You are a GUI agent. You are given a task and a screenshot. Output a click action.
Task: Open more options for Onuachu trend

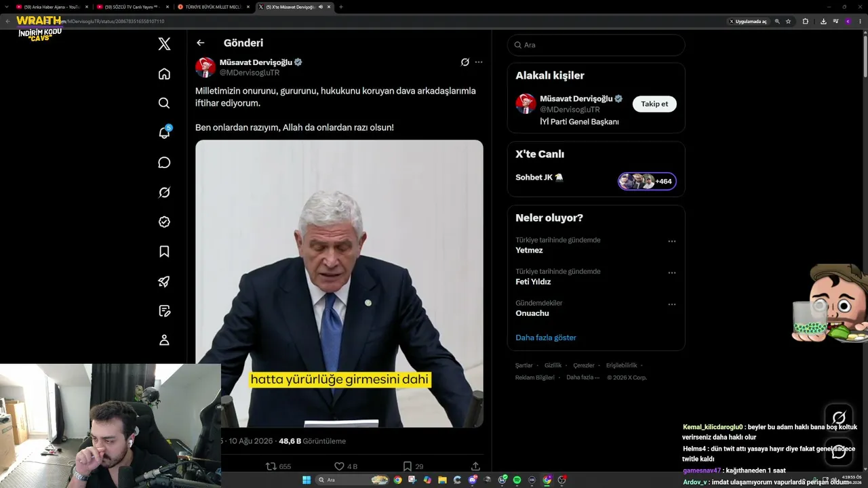[672, 304]
